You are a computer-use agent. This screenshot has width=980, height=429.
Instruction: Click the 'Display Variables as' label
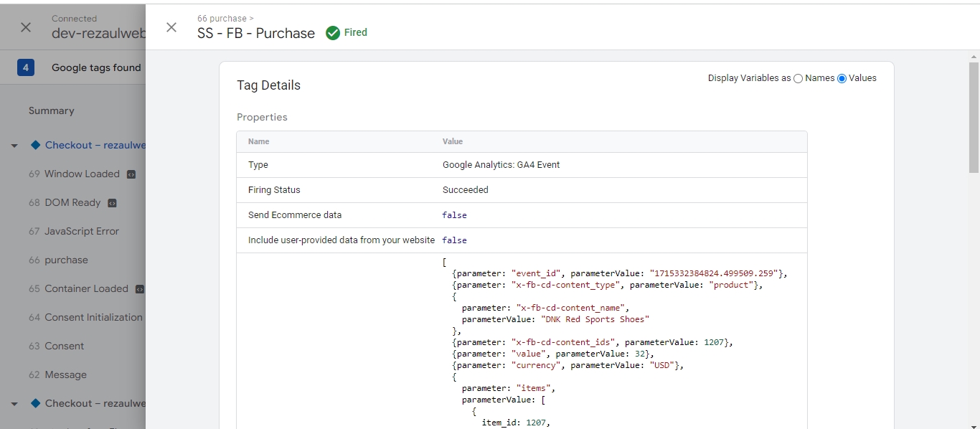point(749,78)
